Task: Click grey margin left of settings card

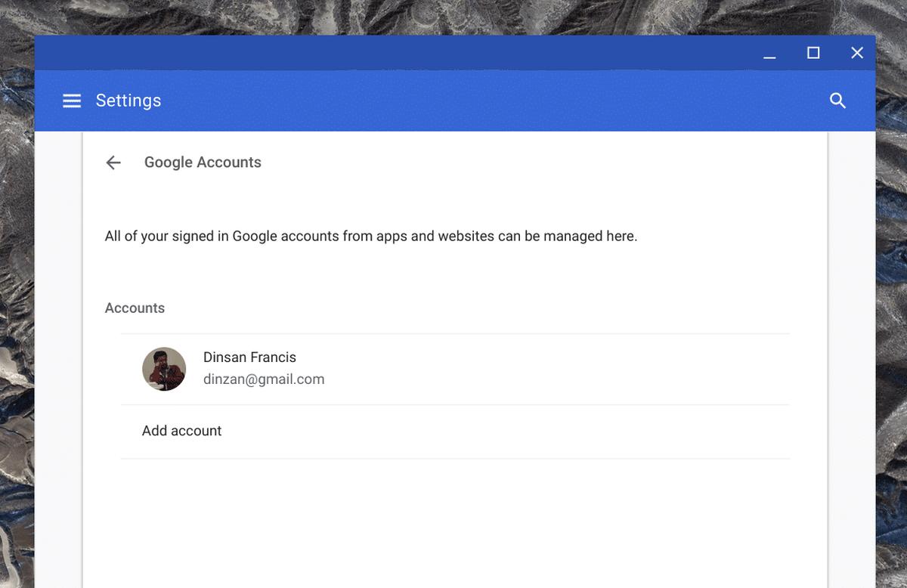Action: click(58, 340)
